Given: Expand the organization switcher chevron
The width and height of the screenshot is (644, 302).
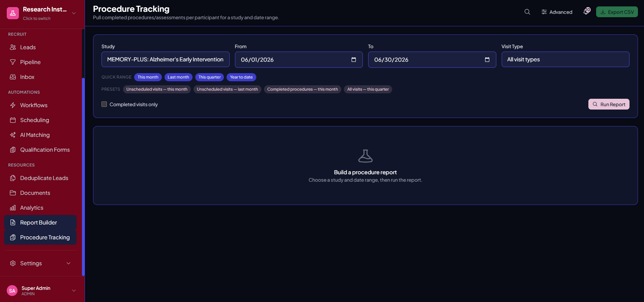Looking at the screenshot, I should click(x=74, y=13).
